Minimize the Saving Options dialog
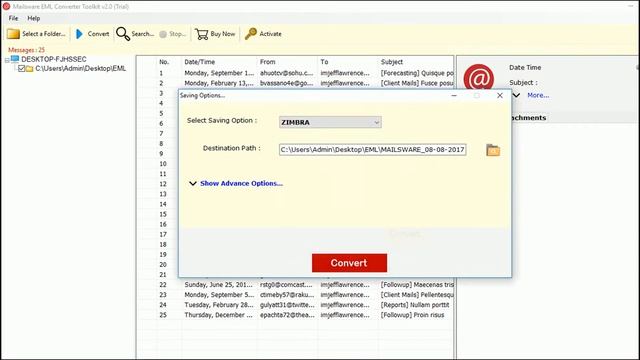Viewport: 640px width, 360px height. (454, 96)
